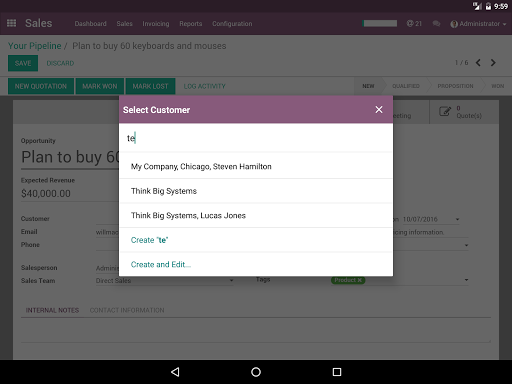Tap the Android recent apps button
This screenshot has width=512, height=384.
coord(337,372)
